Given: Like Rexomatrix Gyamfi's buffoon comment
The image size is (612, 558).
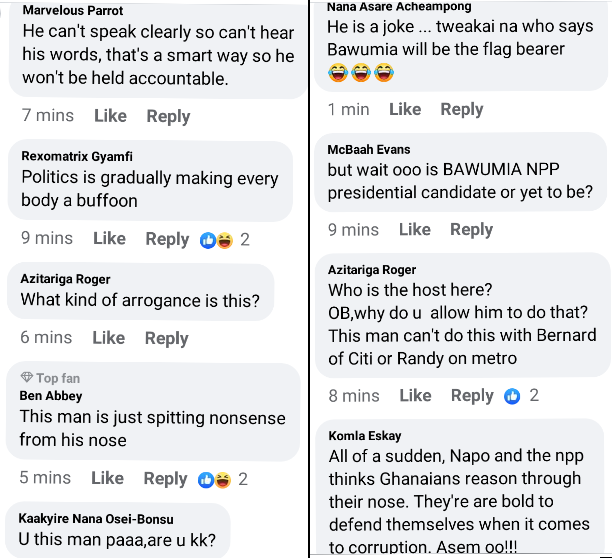Looking at the screenshot, I should click(x=109, y=238).
